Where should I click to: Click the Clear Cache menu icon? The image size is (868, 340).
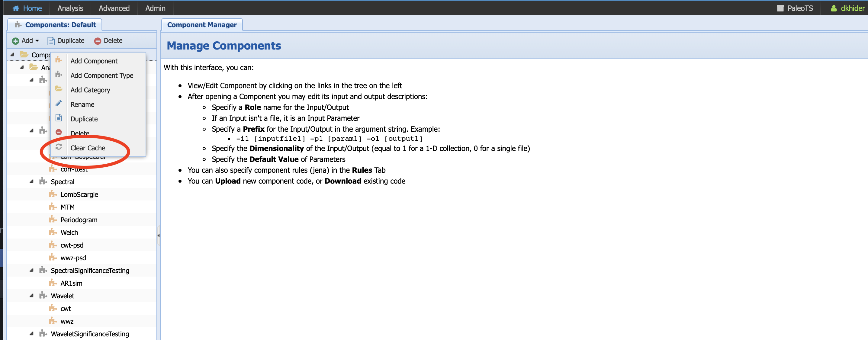(59, 147)
